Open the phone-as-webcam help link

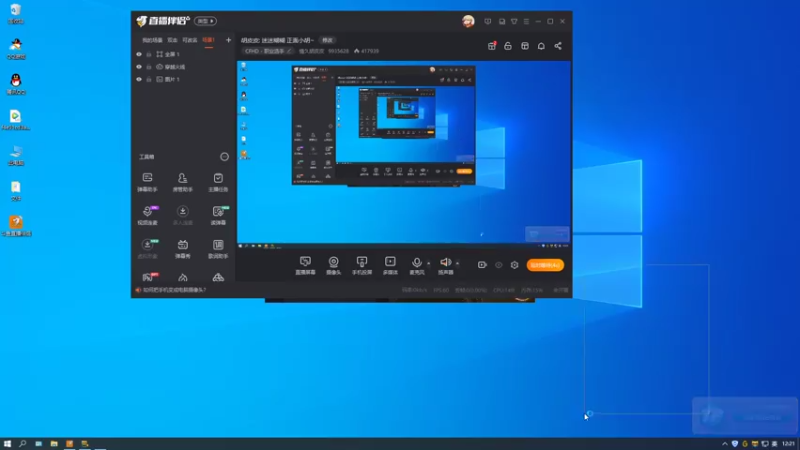coord(174,290)
